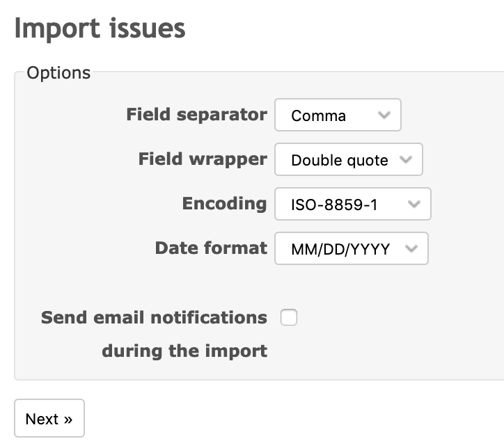The image size is (504, 448).
Task: Click the 'during the import' label line
Action: (x=184, y=351)
